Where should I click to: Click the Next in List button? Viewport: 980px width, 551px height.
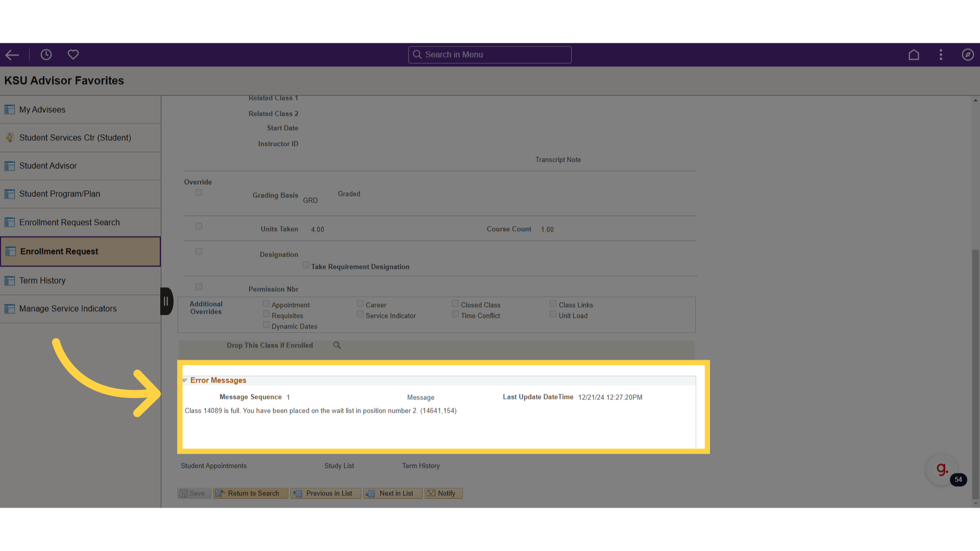[393, 493]
